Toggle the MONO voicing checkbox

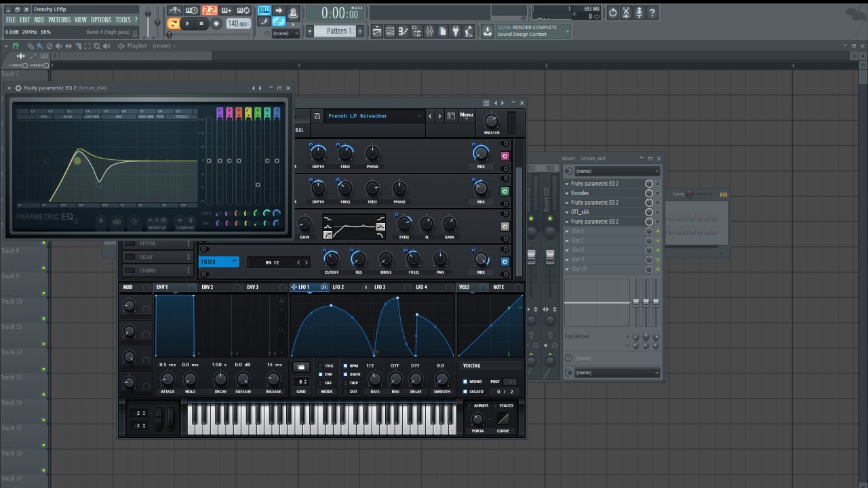pos(465,382)
